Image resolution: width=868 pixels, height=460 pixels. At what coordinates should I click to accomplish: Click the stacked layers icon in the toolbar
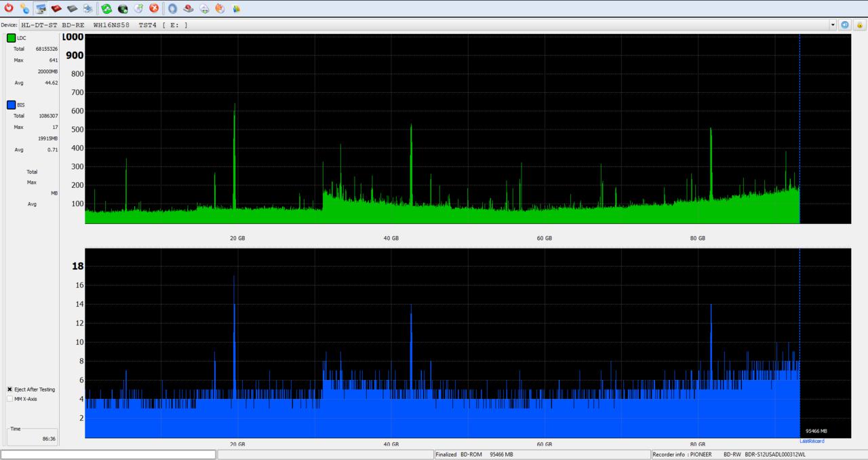pos(87,8)
